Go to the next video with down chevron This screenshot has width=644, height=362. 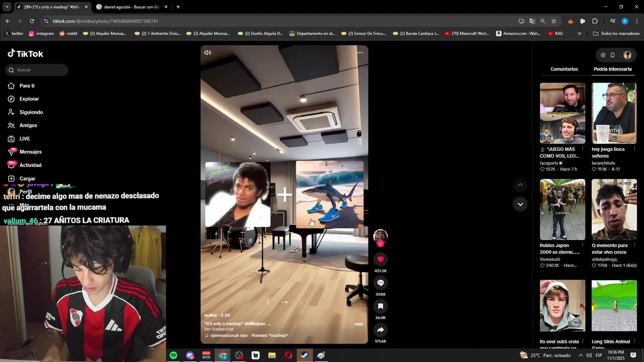coord(520,204)
